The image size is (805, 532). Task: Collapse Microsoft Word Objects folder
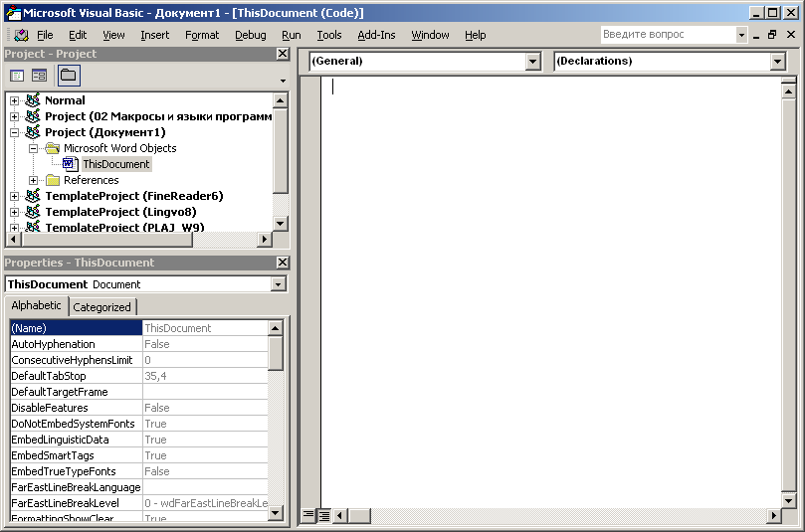[34, 149]
